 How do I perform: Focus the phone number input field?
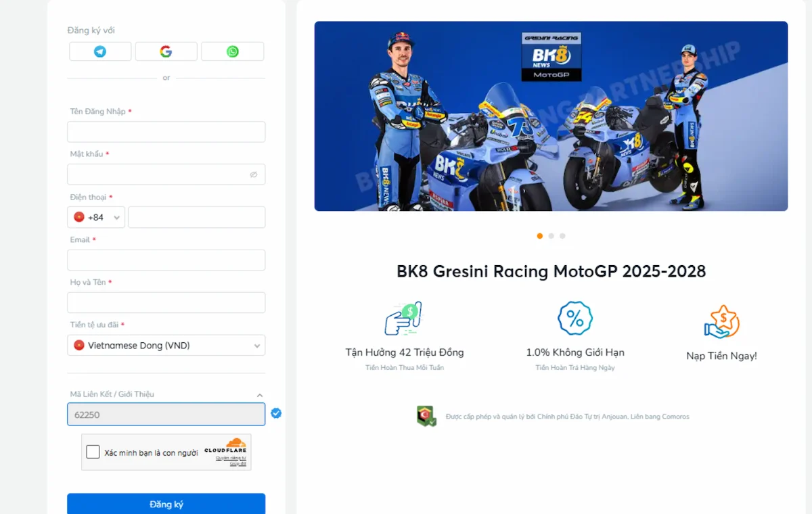point(196,217)
